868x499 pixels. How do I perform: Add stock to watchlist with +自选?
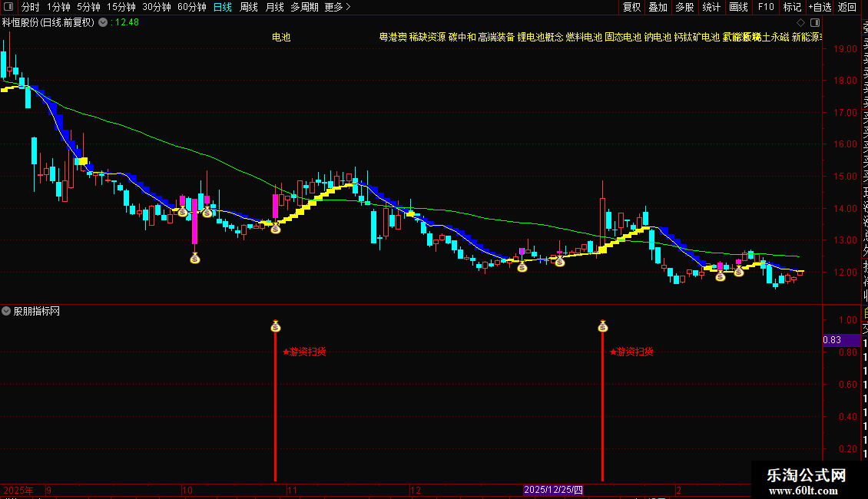click(x=820, y=7)
